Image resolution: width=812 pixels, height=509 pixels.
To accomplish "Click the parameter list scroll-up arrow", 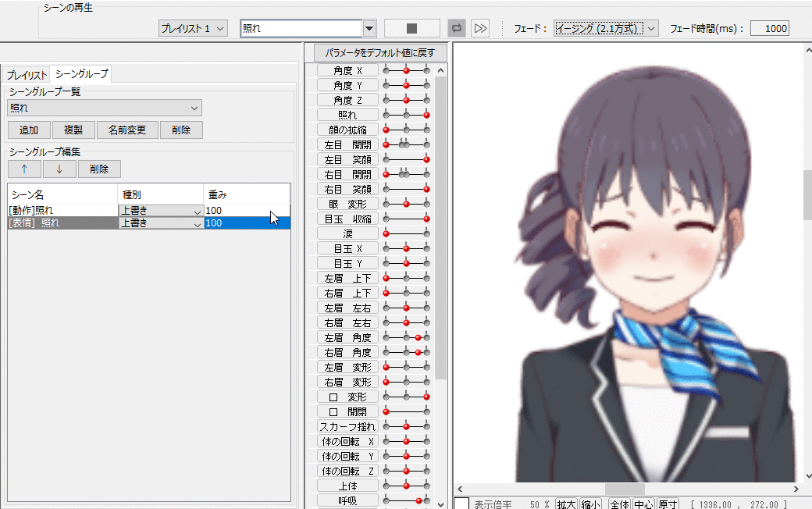I will coord(440,70).
